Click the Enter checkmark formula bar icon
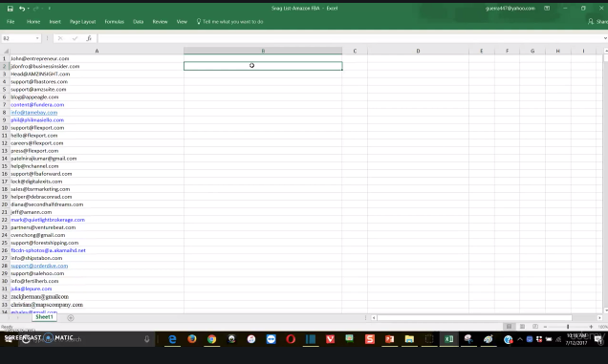The height and width of the screenshot is (364, 608). [75, 38]
